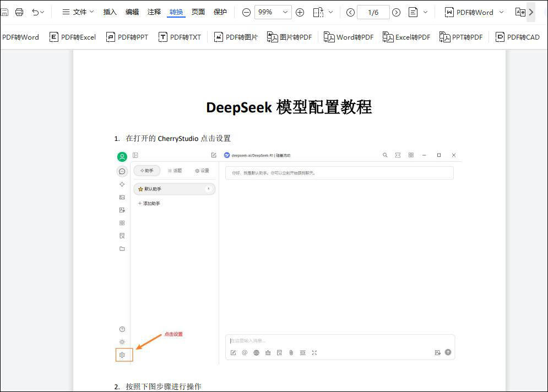
Task: Click '添加助手' in the tutorial image
Action: pos(151,203)
